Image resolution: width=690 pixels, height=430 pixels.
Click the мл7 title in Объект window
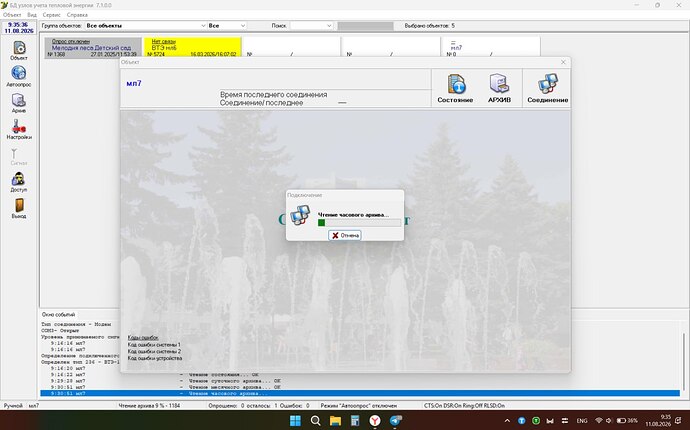[134, 83]
